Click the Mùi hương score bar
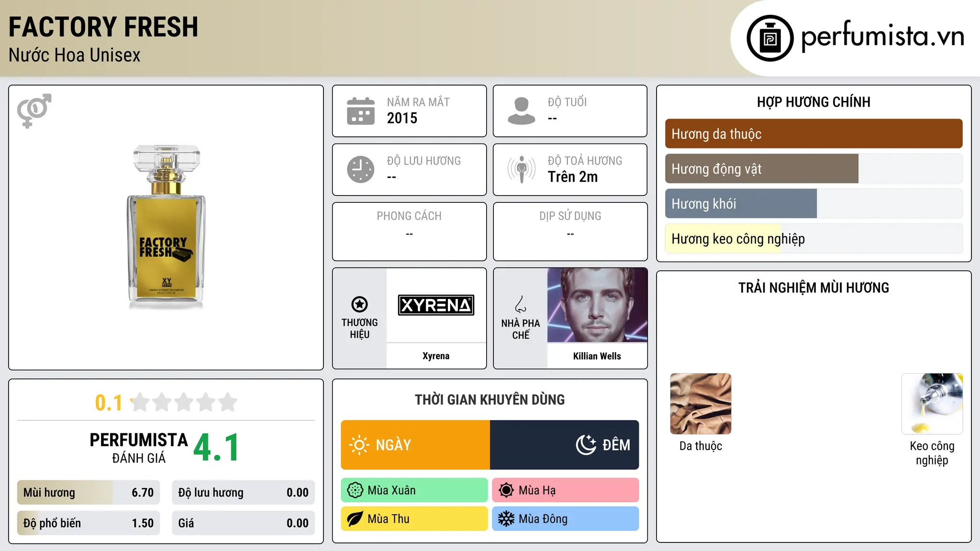 coord(89,493)
